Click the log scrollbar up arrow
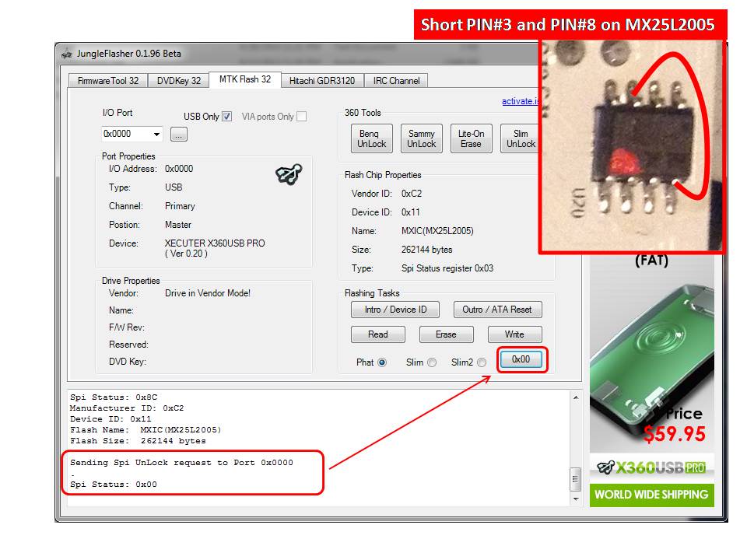Viewport: 747px width, 560px height. 576,397
